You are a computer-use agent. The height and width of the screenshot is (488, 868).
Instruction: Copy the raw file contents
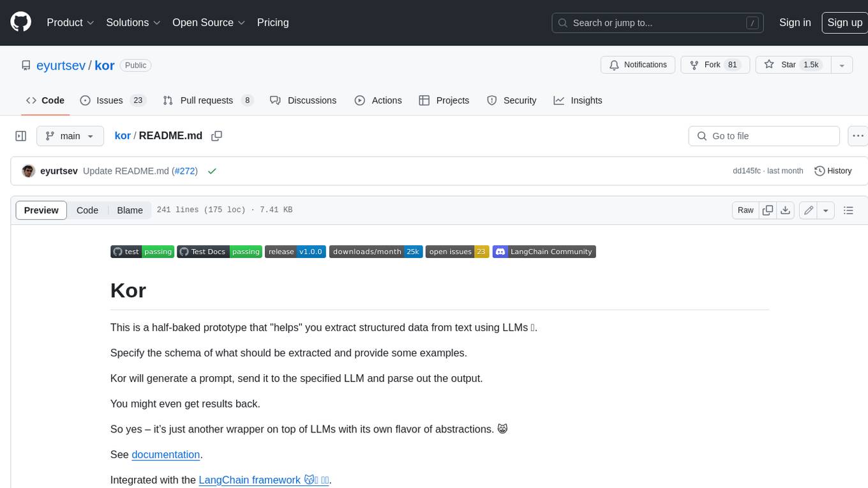point(768,210)
